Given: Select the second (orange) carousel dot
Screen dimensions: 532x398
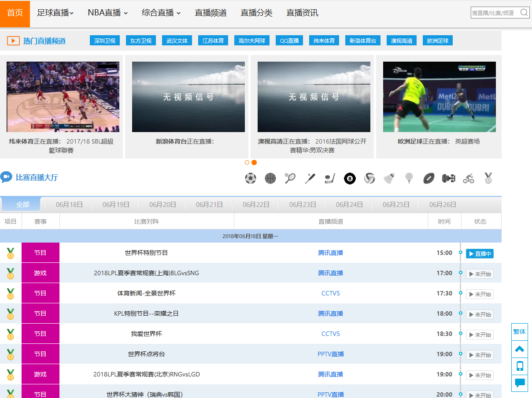Looking at the screenshot, I should point(254,162).
